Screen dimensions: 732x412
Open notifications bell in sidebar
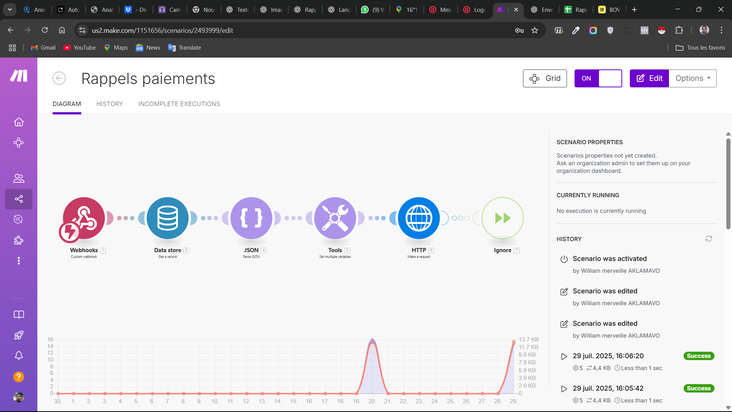tap(18, 355)
